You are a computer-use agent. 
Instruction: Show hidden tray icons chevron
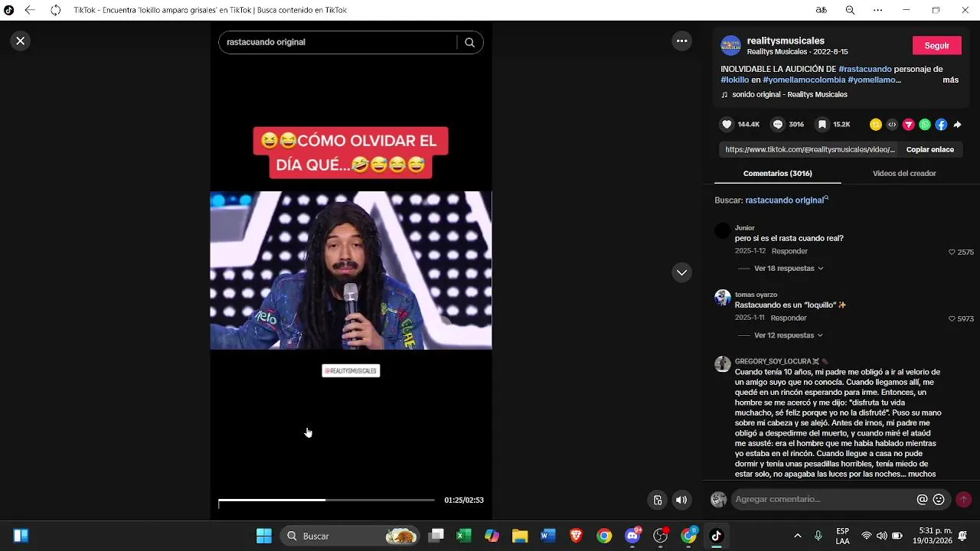(798, 536)
